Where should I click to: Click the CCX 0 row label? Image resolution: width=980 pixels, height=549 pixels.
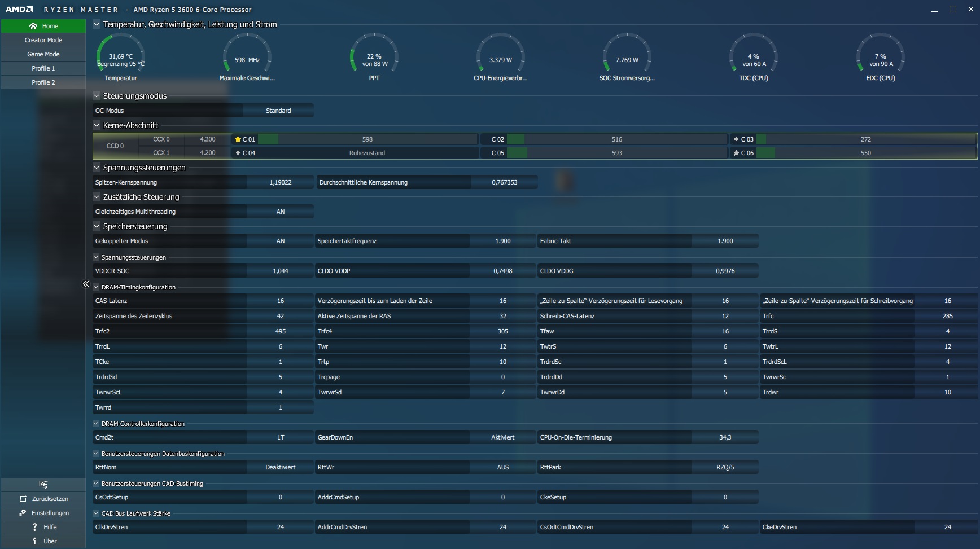(161, 139)
